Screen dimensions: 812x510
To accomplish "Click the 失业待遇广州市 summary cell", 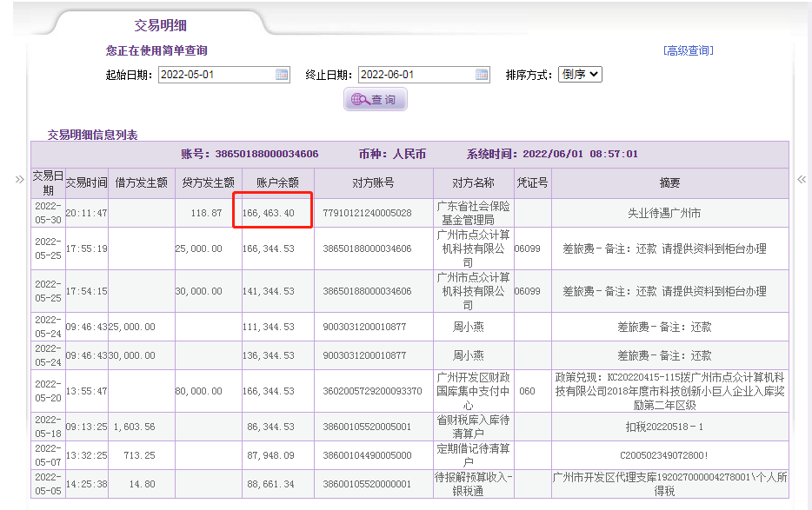I will tap(670, 213).
